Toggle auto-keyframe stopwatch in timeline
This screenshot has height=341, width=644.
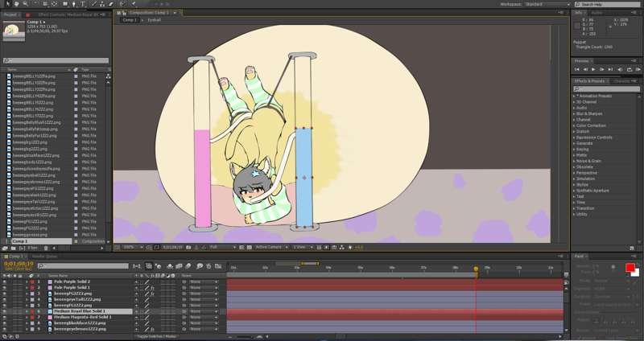pos(209,266)
